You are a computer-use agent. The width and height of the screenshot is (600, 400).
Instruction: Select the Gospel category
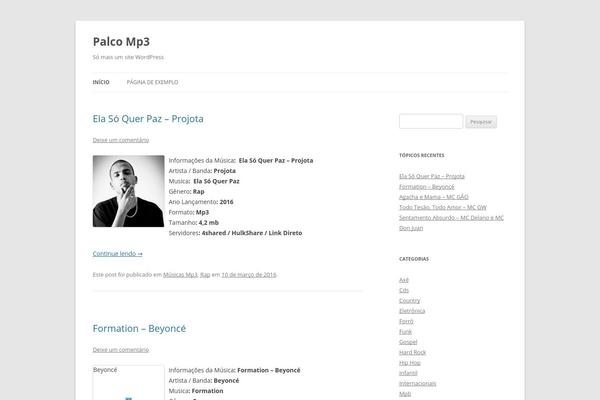click(x=408, y=342)
